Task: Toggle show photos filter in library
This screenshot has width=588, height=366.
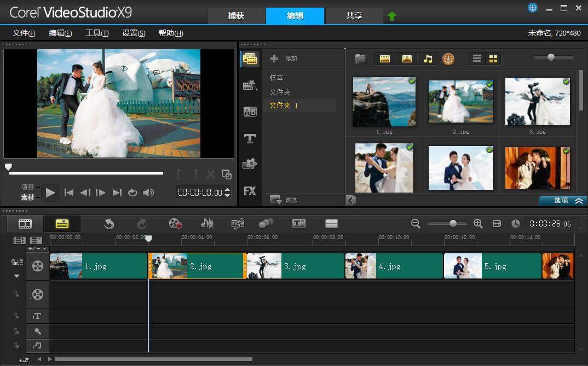Action: click(407, 59)
